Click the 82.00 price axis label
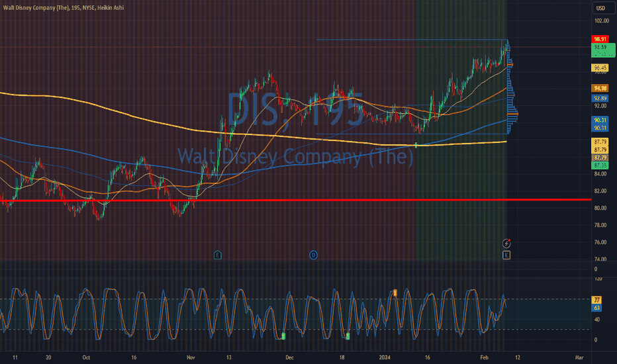The height and width of the screenshot is (364, 617). click(600, 191)
